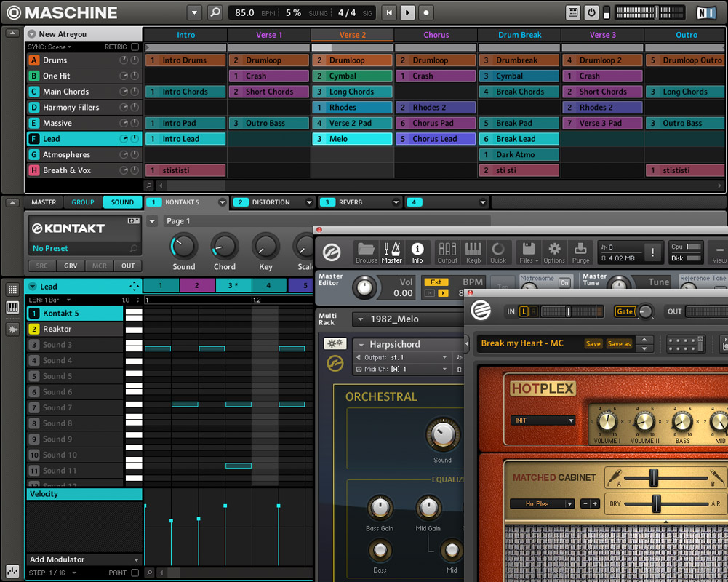Image resolution: width=728 pixels, height=582 pixels.
Task: Select the Drum Break scene header
Action: point(519,35)
